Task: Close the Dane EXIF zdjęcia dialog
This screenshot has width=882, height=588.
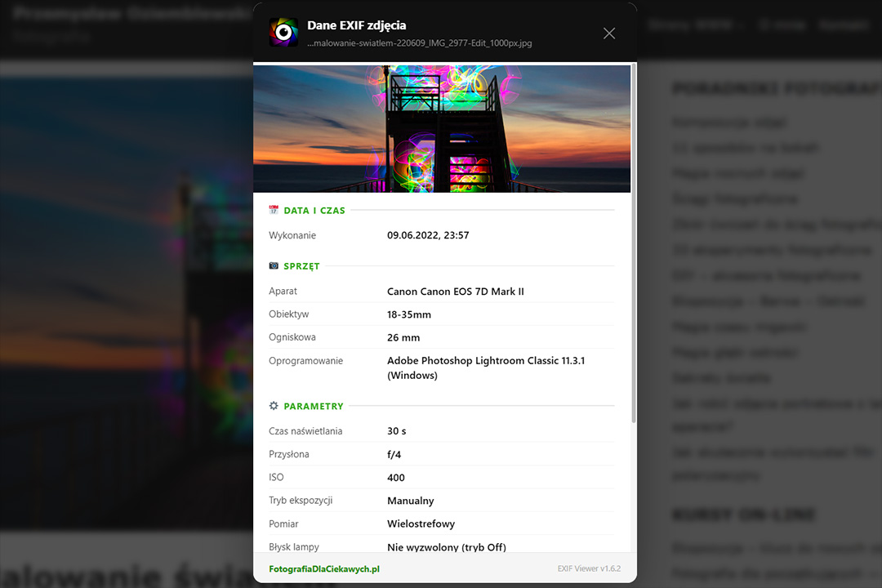Action: [609, 33]
